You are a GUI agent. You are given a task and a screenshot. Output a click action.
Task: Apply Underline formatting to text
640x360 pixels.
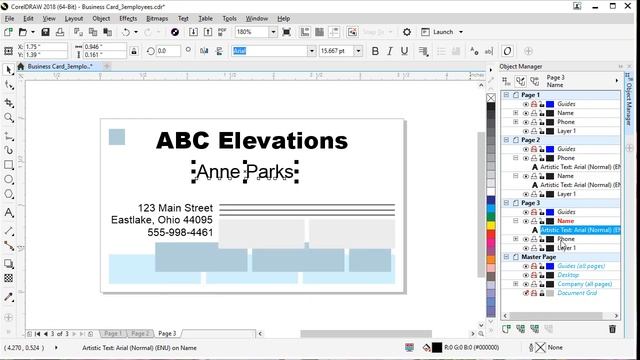(404, 51)
